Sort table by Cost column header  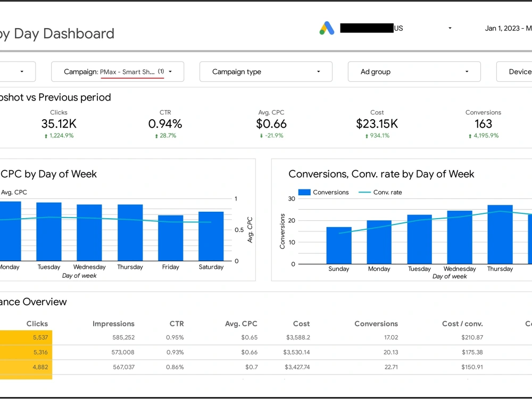tap(301, 323)
